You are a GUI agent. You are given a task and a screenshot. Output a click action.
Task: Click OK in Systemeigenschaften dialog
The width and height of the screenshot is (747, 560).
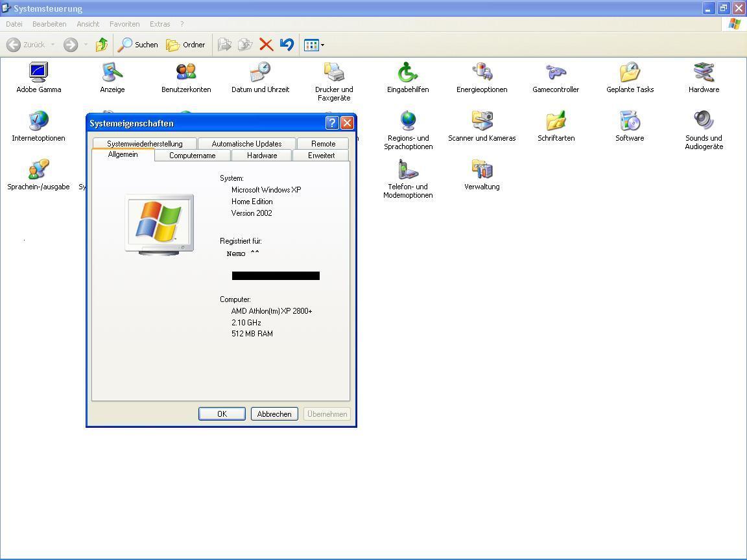coord(222,414)
